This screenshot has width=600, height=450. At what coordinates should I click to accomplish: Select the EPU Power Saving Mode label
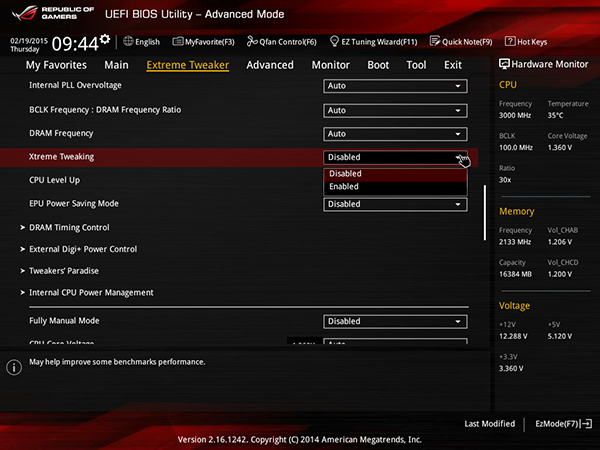pos(74,204)
